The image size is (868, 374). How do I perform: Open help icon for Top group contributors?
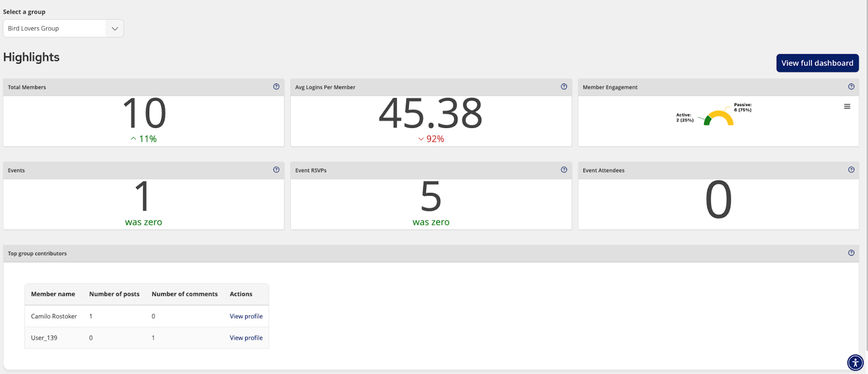coord(851,253)
